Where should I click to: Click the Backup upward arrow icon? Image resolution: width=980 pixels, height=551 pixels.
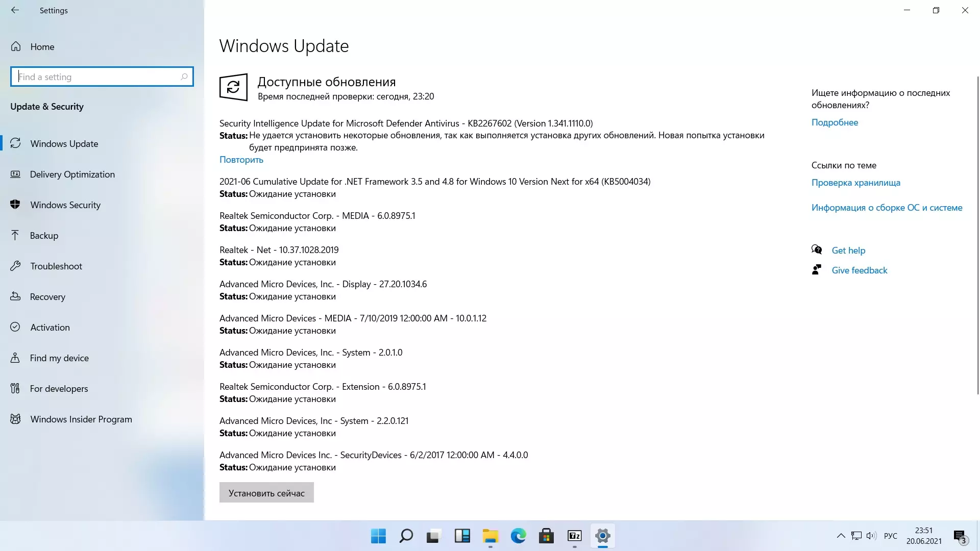(15, 235)
